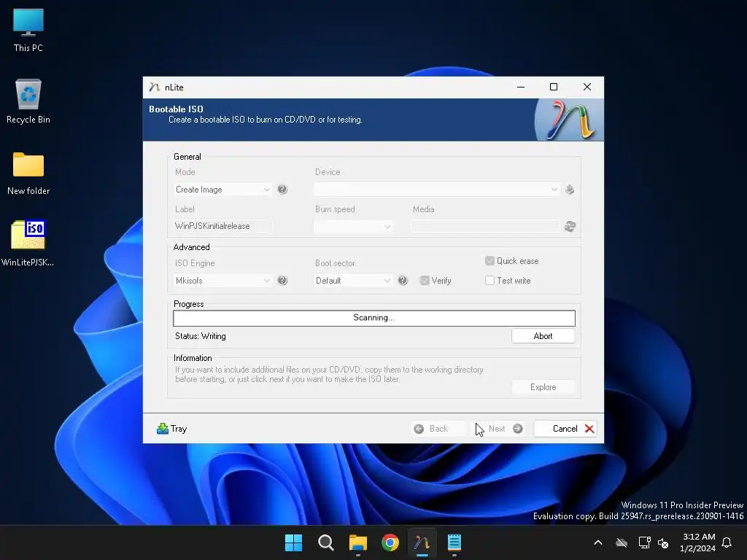
Task: Click the Media text field
Action: 485,226
